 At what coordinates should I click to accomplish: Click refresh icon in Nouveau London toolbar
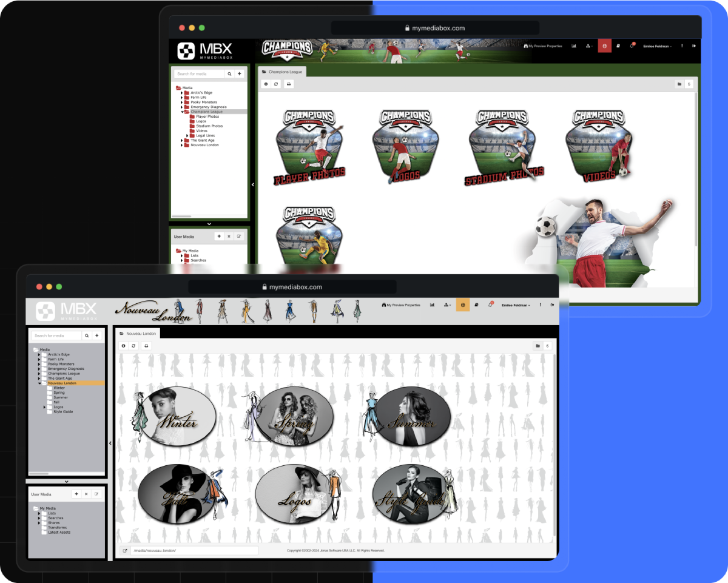pyautogui.click(x=133, y=346)
